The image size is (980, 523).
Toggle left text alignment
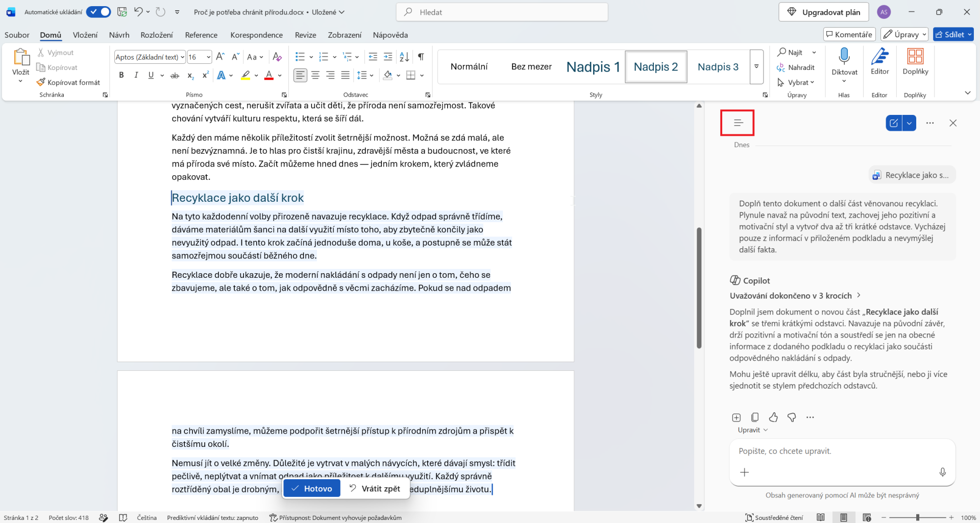[x=300, y=75]
